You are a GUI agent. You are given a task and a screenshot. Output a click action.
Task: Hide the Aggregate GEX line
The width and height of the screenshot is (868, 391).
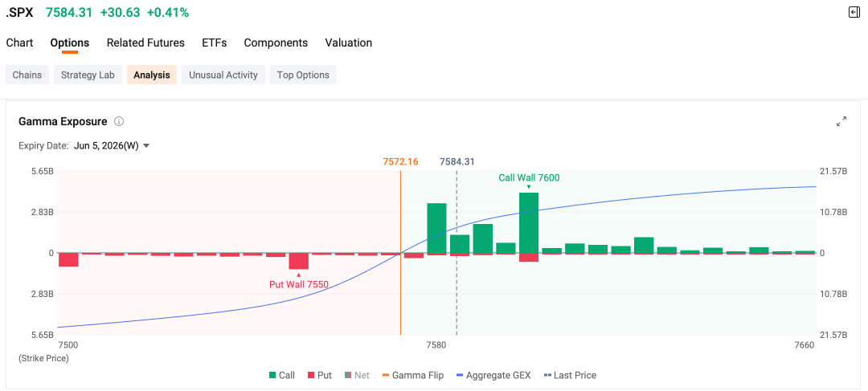coord(493,375)
